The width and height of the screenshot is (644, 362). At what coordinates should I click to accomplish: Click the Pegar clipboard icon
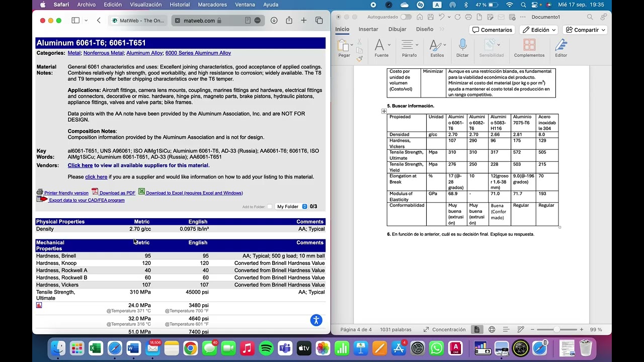(344, 45)
